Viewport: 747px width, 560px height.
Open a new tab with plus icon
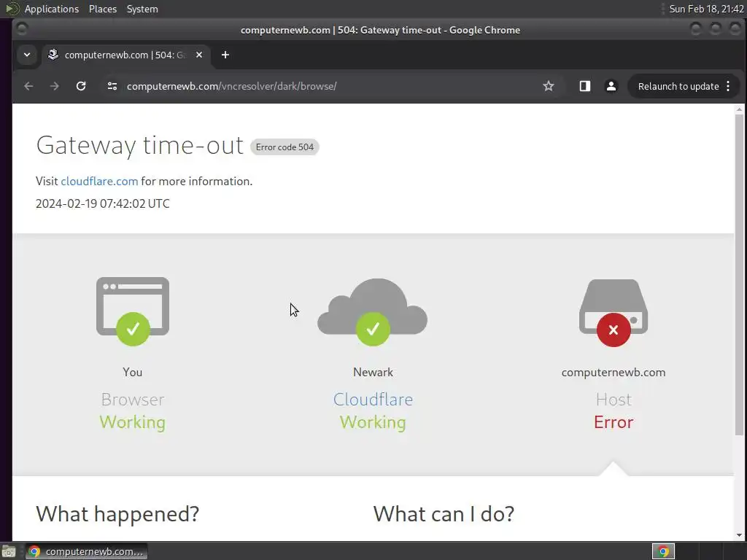click(x=225, y=55)
